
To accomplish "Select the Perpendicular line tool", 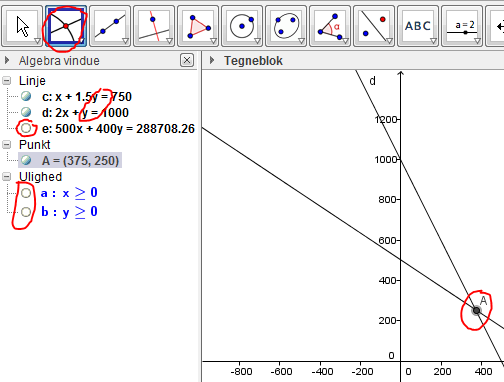I will coord(154,26).
